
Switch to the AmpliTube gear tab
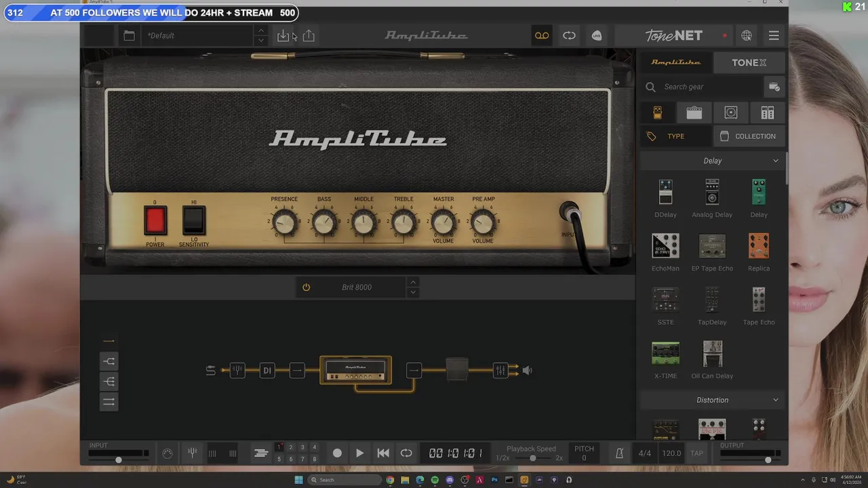click(676, 62)
